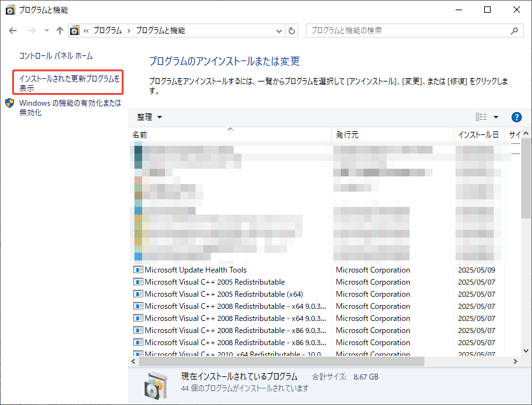Click the vertical scrollbar thumb

[x=526, y=178]
